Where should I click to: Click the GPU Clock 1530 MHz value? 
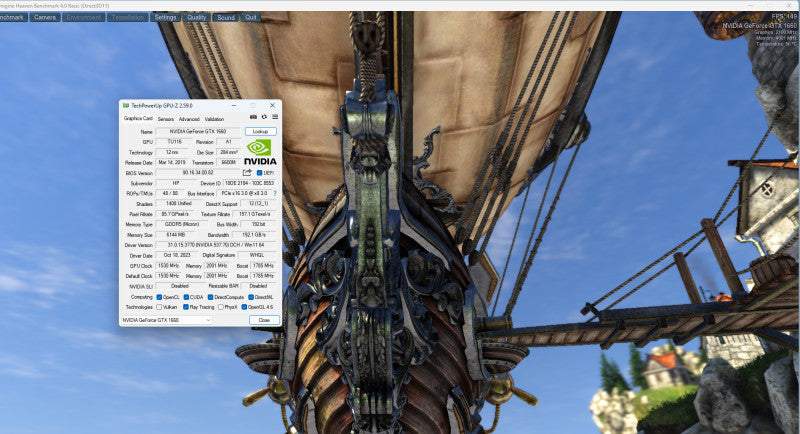[x=168, y=266]
